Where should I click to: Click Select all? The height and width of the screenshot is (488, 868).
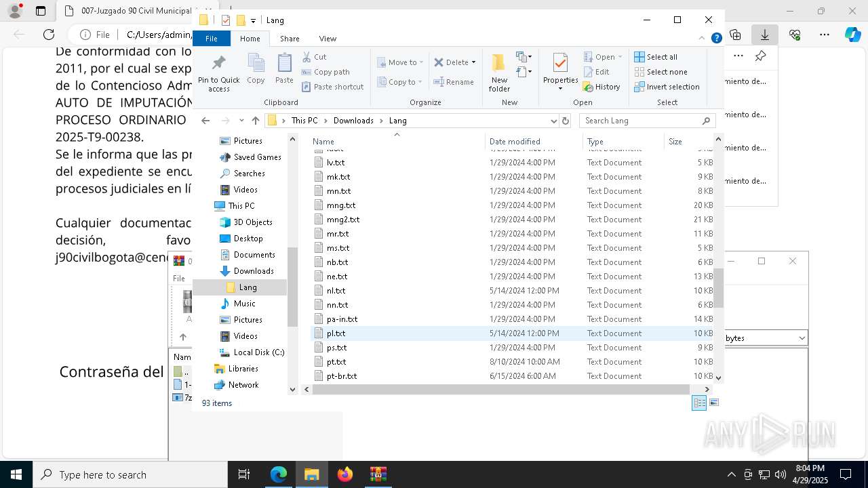[656, 57]
